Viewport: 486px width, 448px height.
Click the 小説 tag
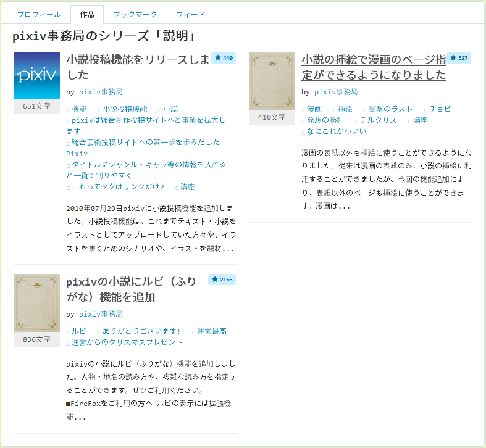pos(170,109)
